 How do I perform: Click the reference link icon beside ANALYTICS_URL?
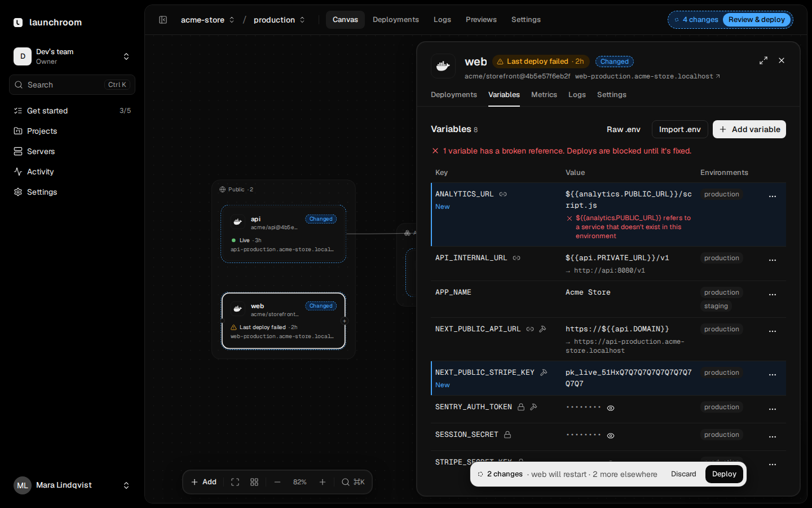pyautogui.click(x=503, y=194)
